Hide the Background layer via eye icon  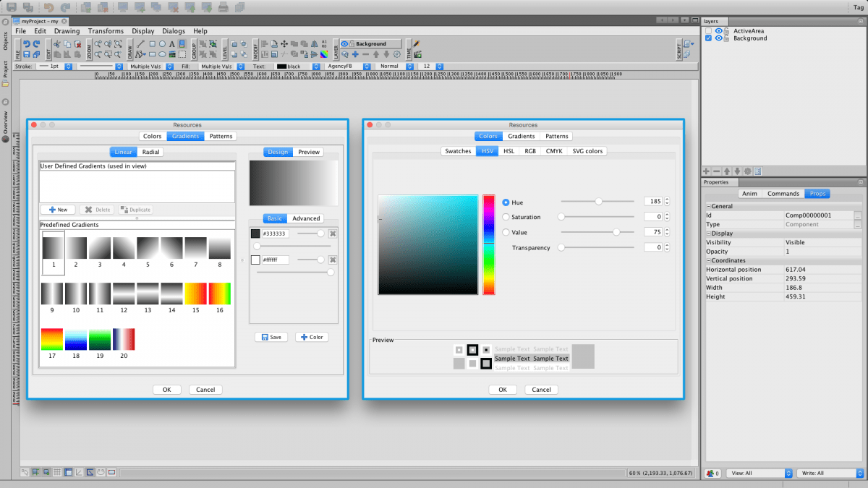(718, 38)
